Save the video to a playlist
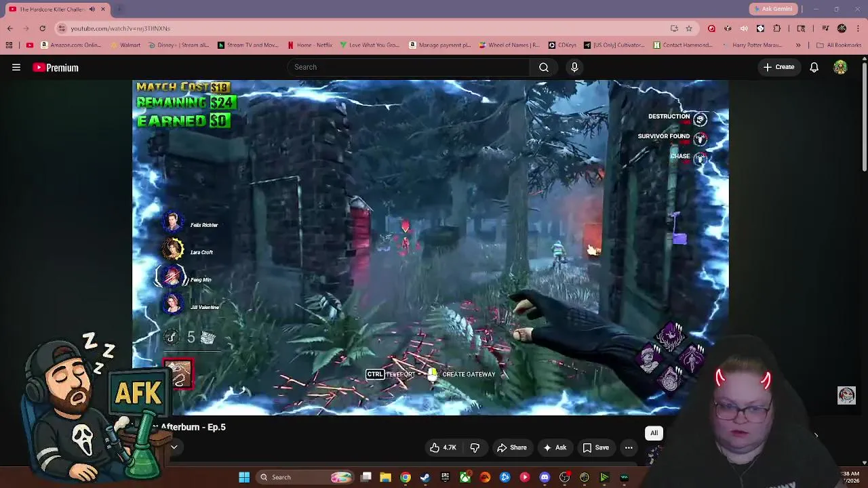 click(595, 447)
